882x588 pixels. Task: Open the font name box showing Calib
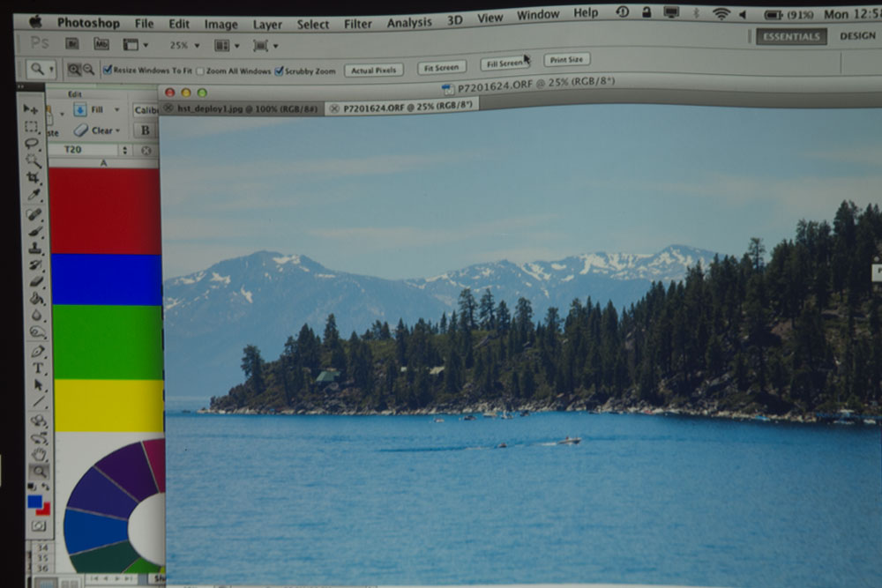tap(146, 110)
